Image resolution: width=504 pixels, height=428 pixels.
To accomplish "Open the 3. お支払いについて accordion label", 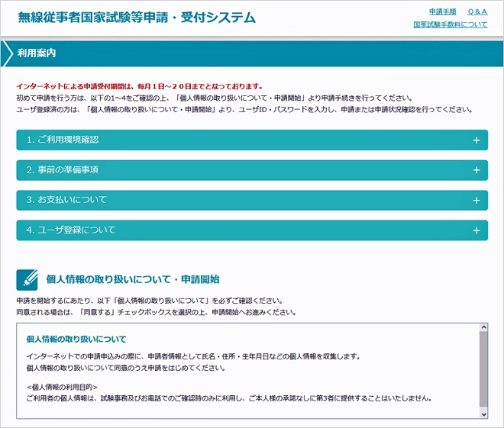I will click(66, 200).
